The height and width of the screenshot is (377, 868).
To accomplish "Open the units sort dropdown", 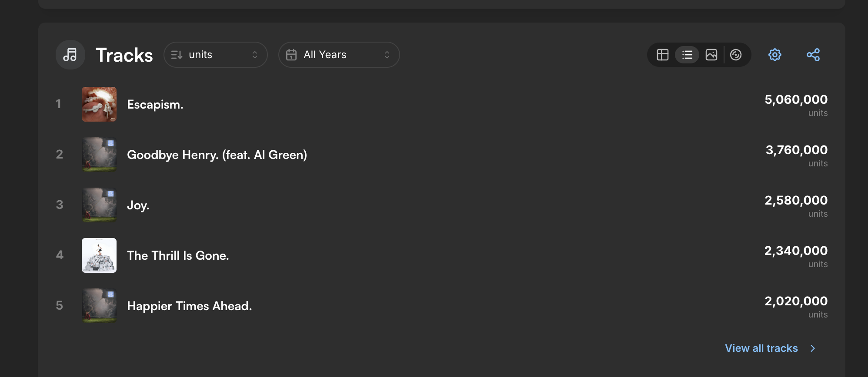I will click(216, 55).
